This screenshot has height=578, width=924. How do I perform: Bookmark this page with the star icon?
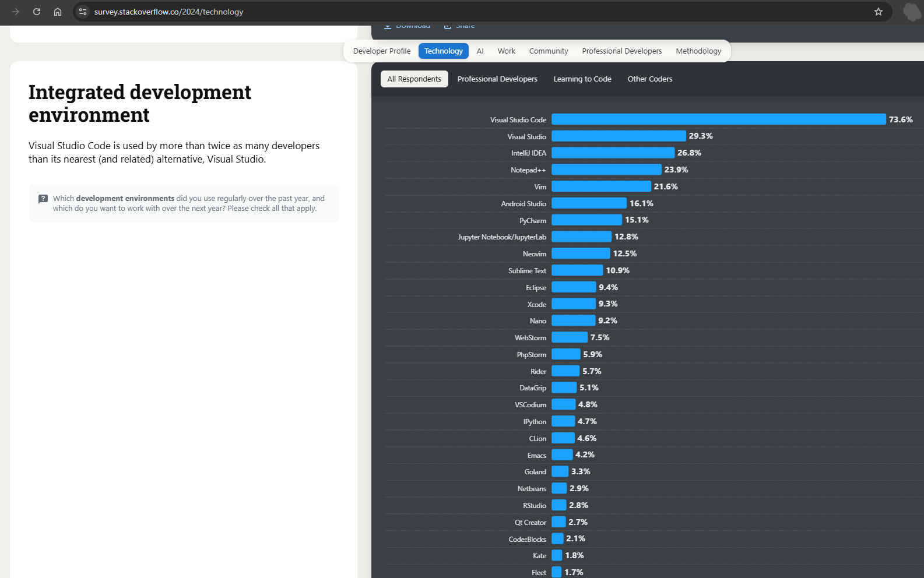click(879, 12)
